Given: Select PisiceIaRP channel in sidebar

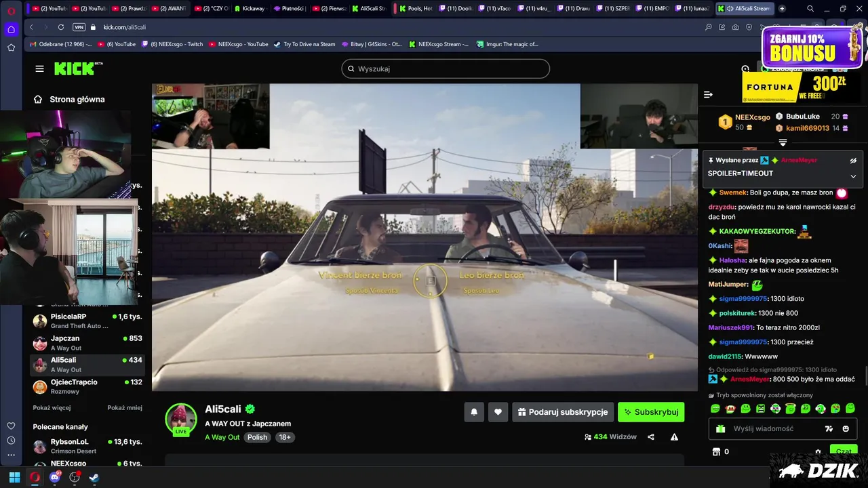Looking at the screenshot, I should [x=87, y=321].
